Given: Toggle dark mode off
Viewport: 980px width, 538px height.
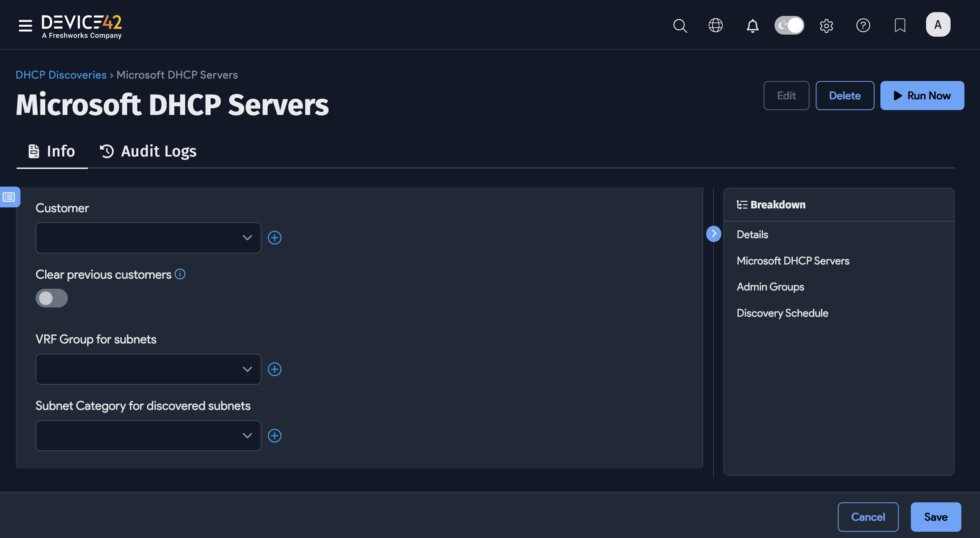Looking at the screenshot, I should click(789, 25).
